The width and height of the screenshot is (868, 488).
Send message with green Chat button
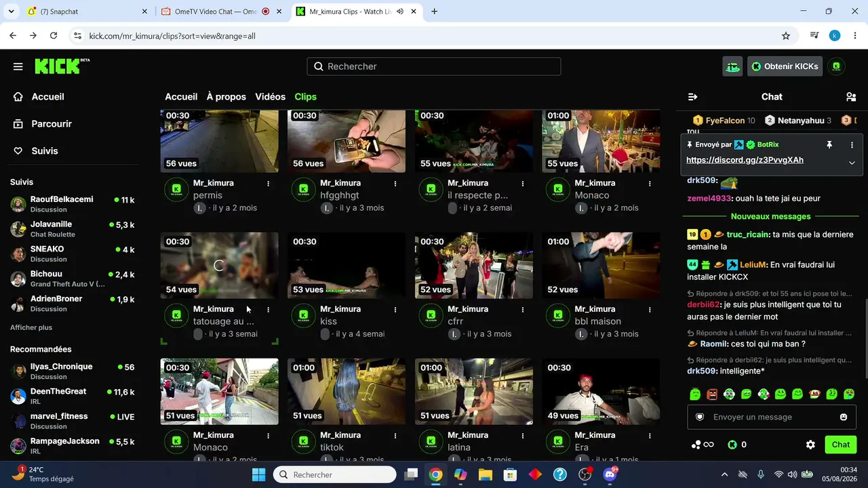(841, 445)
